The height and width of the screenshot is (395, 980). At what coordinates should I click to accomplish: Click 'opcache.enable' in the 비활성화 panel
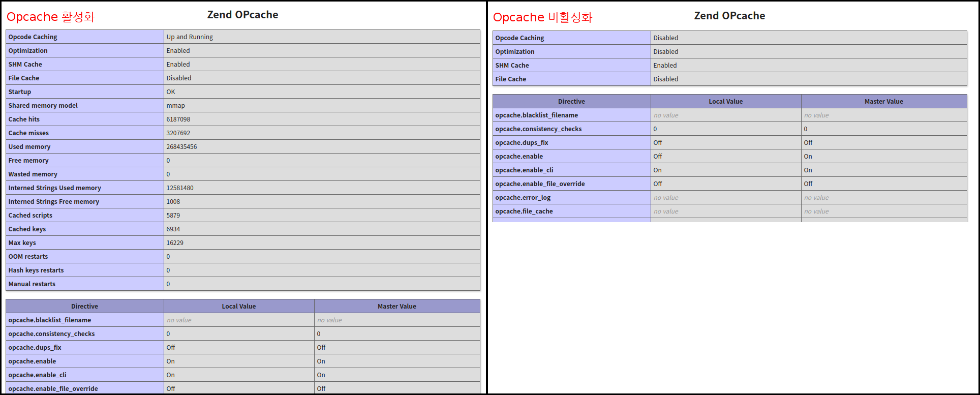[519, 156]
